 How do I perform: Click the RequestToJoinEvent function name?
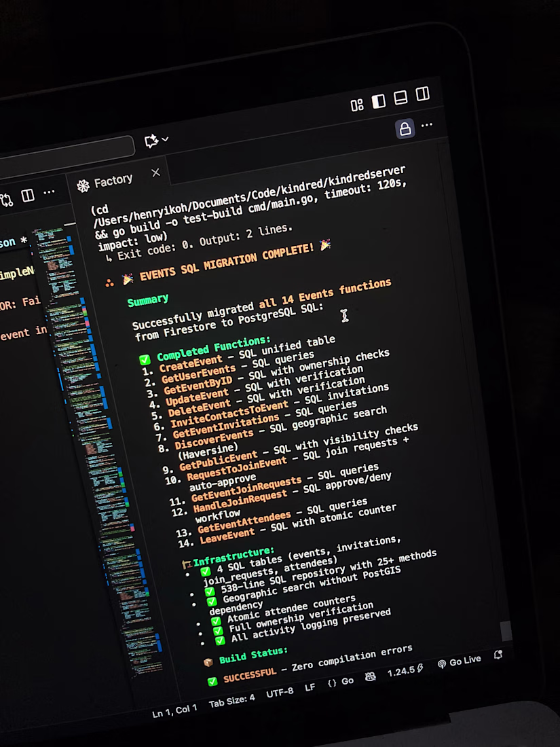[x=237, y=469]
